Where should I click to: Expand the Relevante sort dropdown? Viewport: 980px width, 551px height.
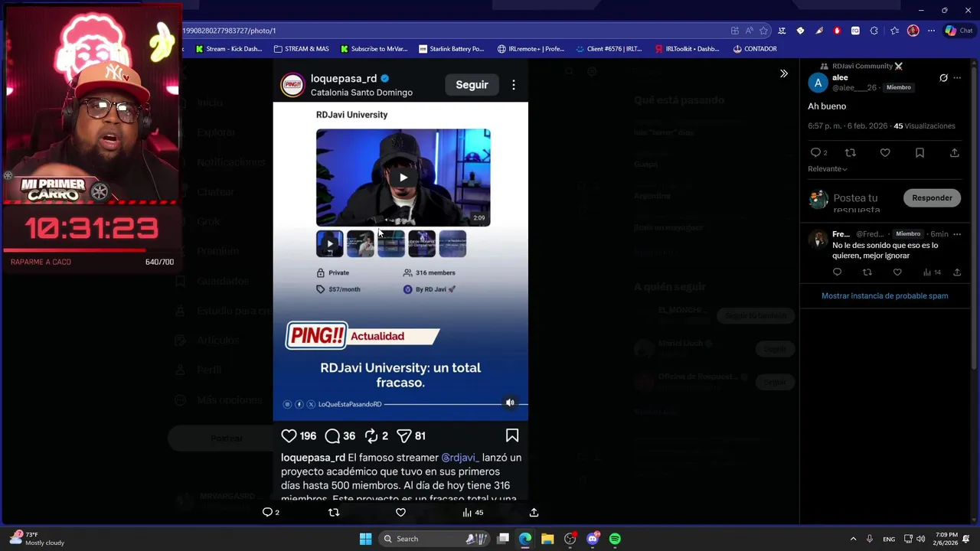828,168
